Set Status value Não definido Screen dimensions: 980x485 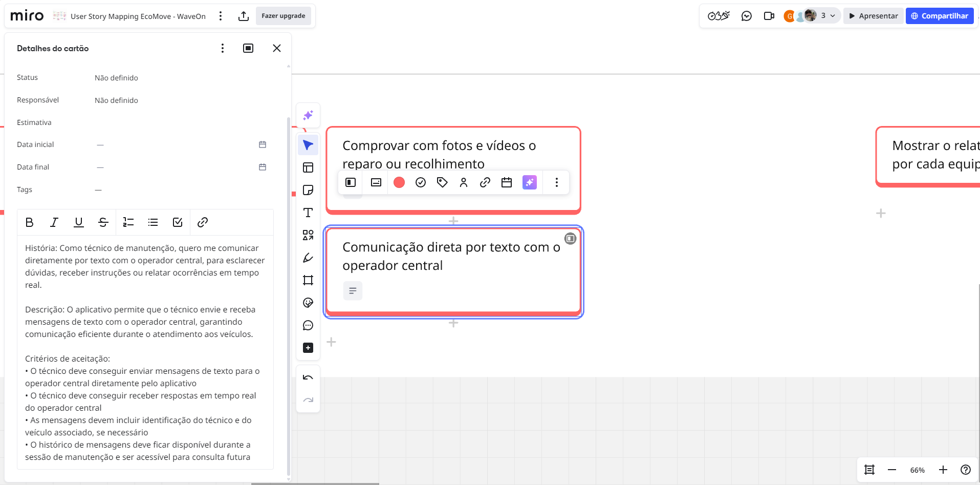pos(116,78)
